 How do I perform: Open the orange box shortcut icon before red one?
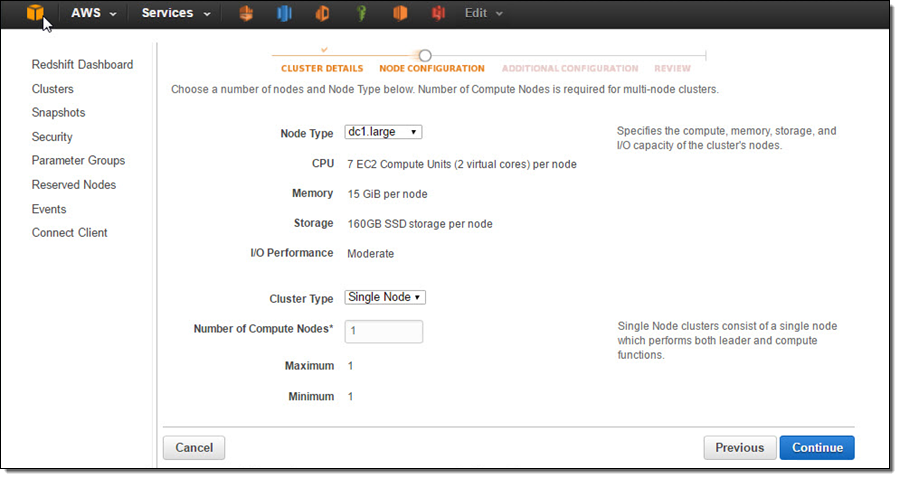pyautogui.click(x=400, y=13)
